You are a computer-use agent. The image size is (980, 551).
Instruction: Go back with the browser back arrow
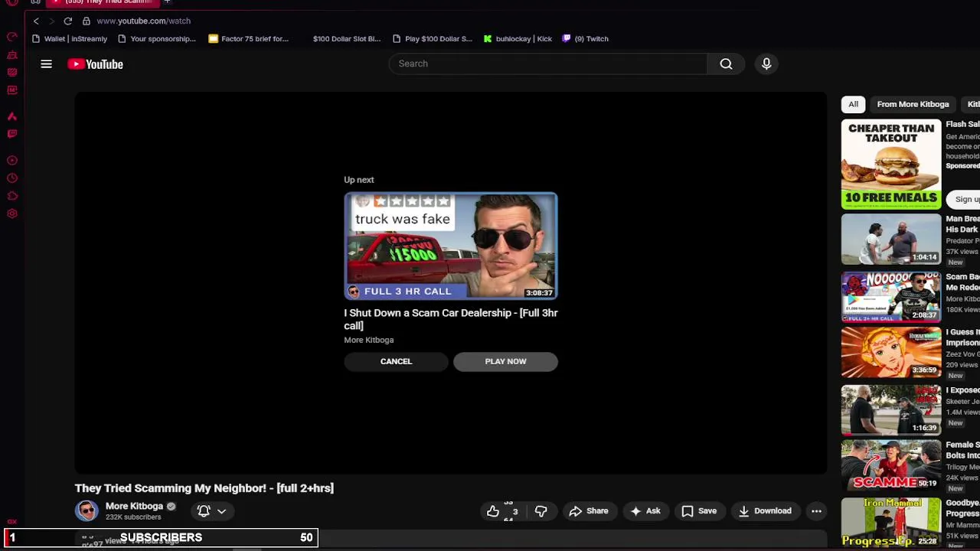(x=36, y=21)
